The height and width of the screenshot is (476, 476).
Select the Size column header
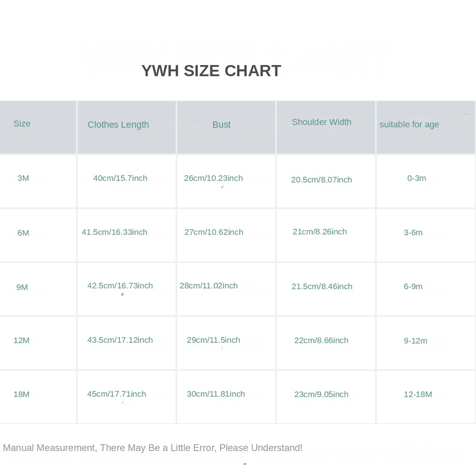point(22,124)
